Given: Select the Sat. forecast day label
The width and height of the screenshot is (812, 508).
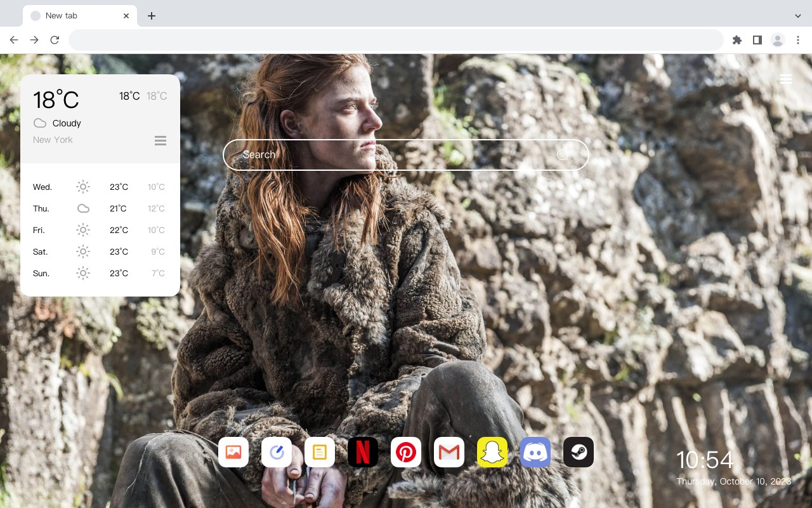Looking at the screenshot, I should (41, 251).
